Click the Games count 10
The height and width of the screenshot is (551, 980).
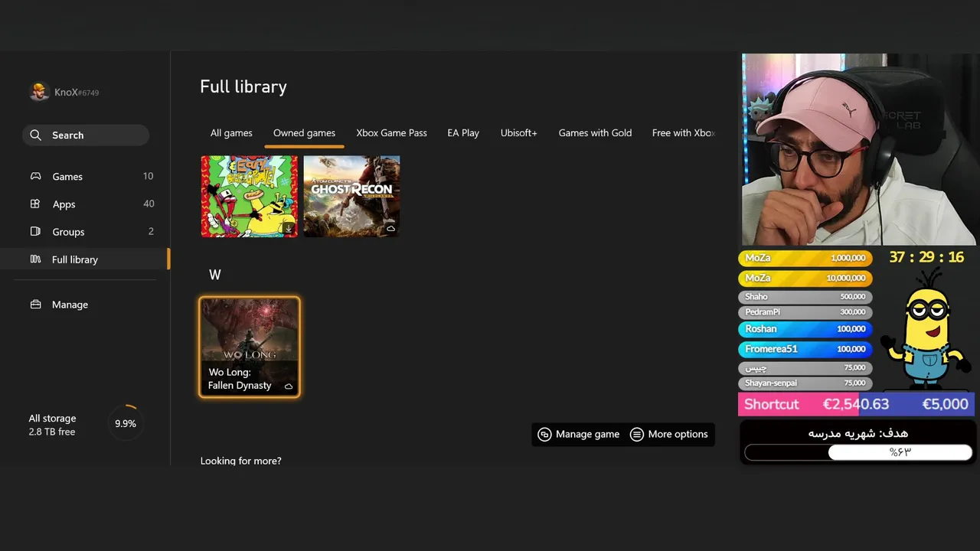[148, 176]
